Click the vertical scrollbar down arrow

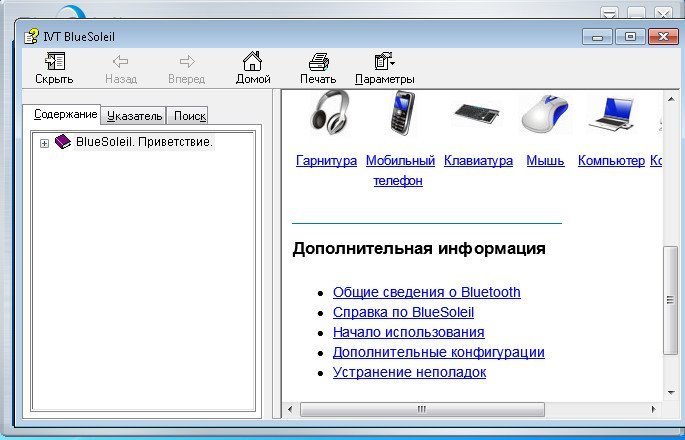point(671,393)
